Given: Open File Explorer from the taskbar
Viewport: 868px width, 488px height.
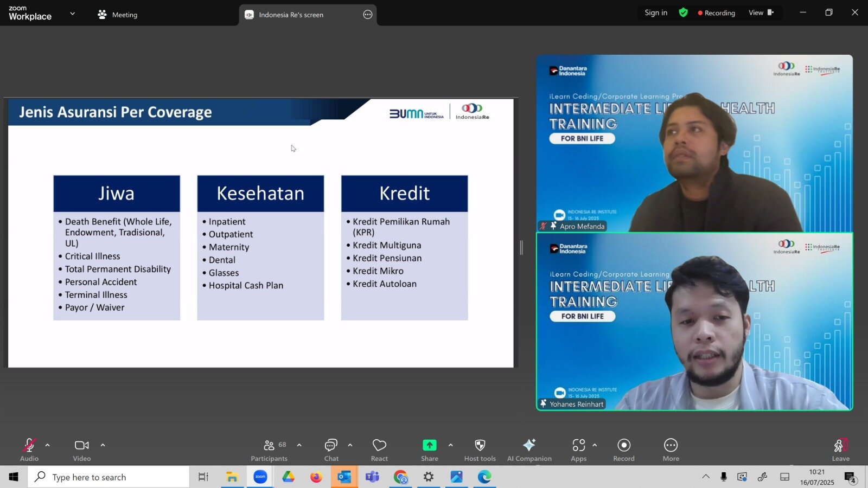Looking at the screenshot, I should (x=232, y=477).
